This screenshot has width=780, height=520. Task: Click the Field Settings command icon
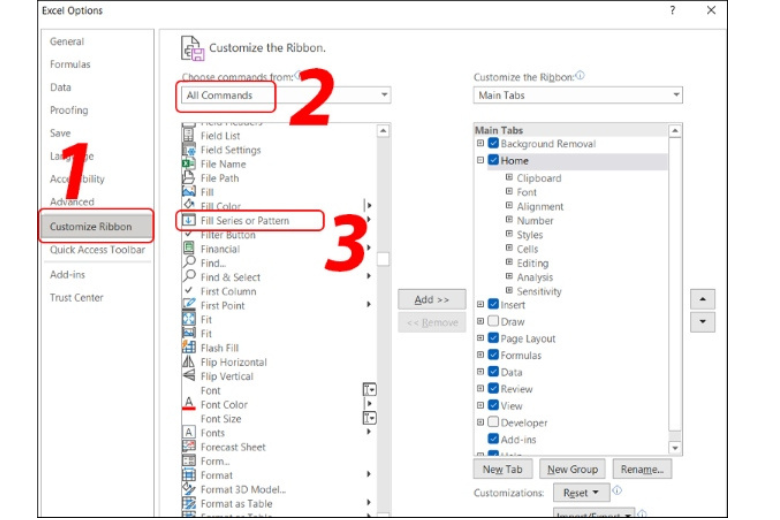(x=189, y=149)
